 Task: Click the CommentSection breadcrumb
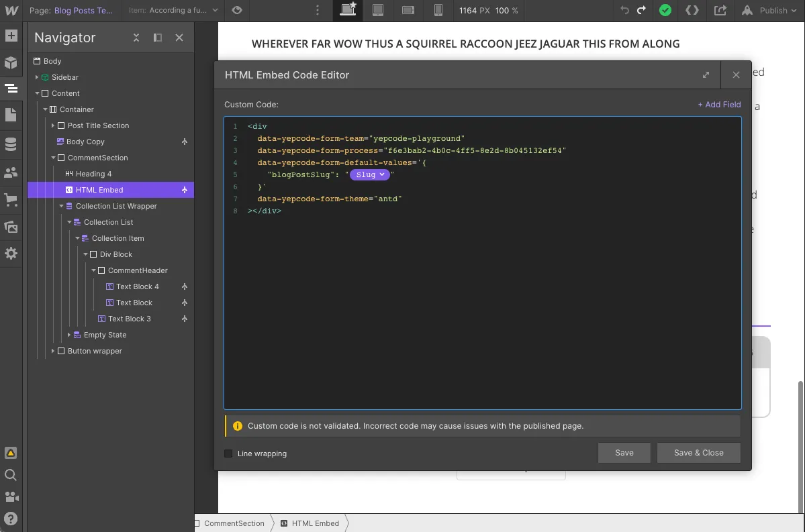pyautogui.click(x=234, y=523)
